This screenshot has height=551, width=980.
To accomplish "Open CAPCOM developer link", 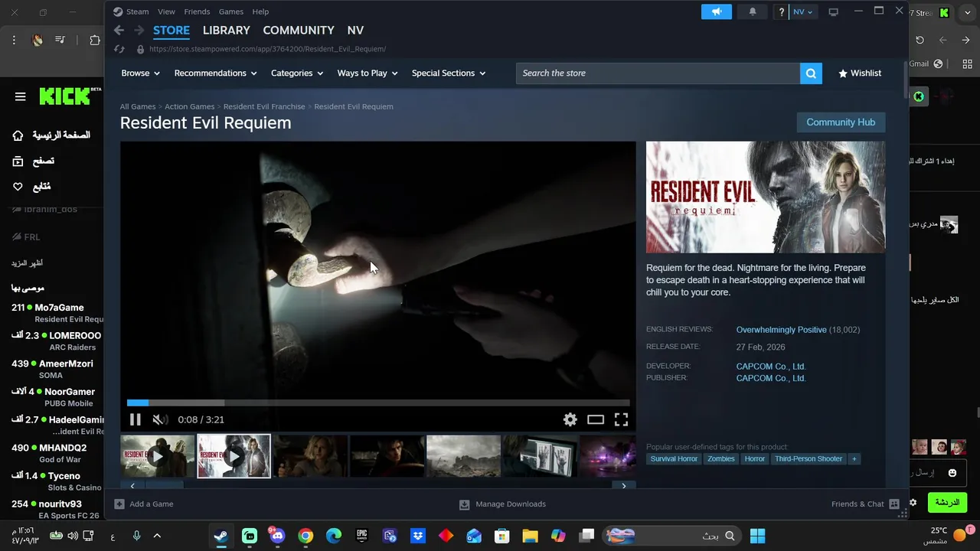I will (771, 367).
